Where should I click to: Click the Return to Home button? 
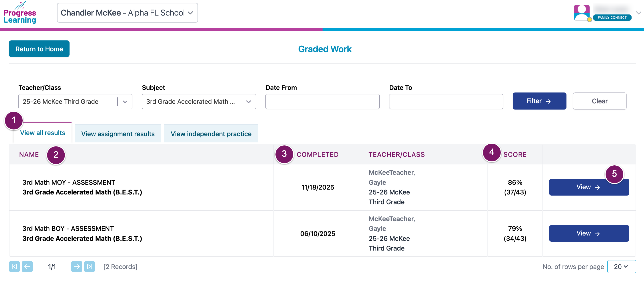click(x=39, y=49)
